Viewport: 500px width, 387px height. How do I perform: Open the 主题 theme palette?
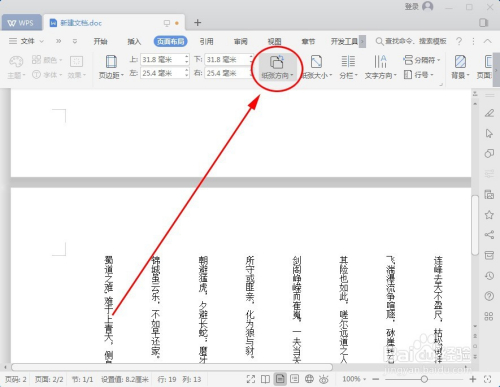point(16,67)
